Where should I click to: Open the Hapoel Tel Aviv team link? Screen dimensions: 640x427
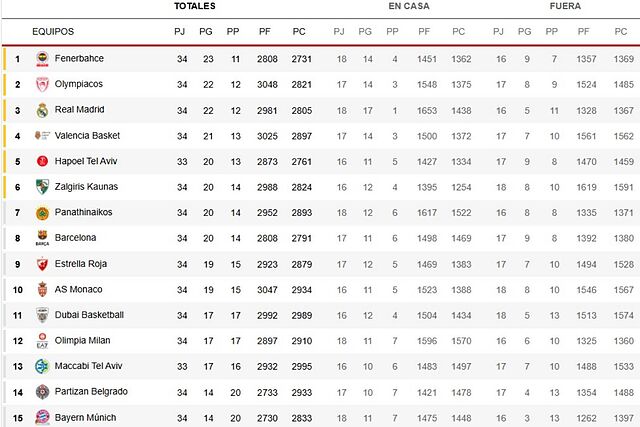(90, 161)
